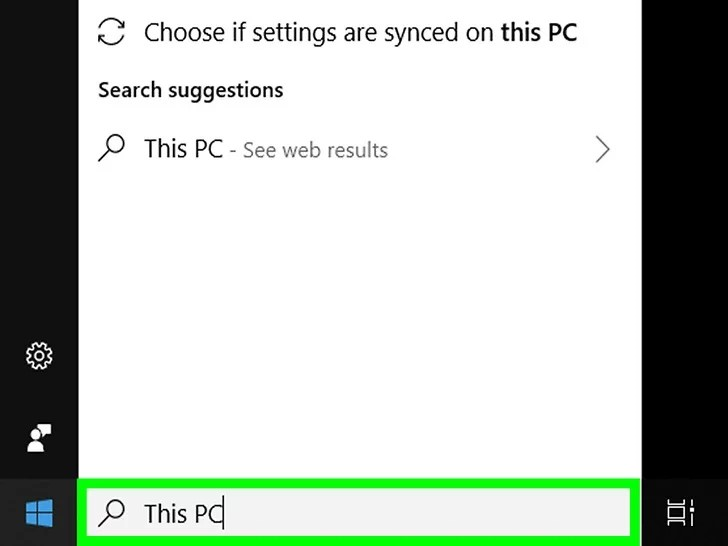Click magnifier icon beside This PC suggestion
Viewport: 728px width, 546px height.
pyautogui.click(x=112, y=149)
